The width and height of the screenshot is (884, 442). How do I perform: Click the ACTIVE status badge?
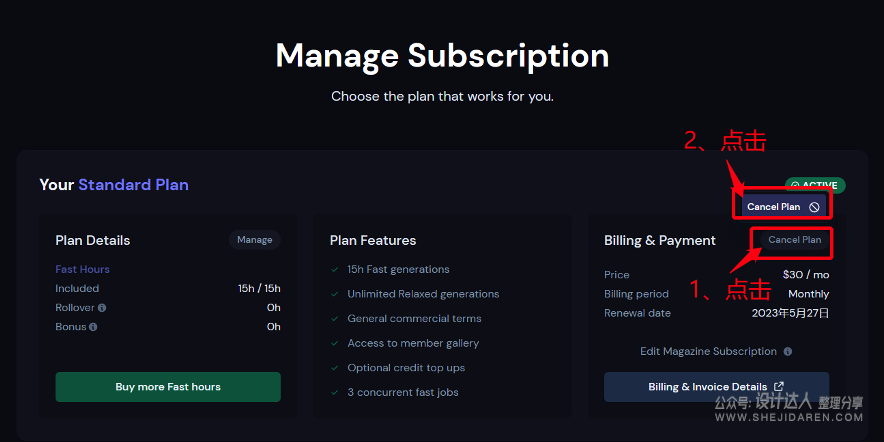[815, 185]
